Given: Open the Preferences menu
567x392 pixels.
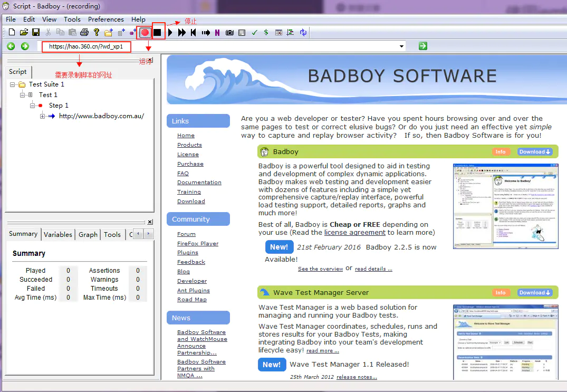Looking at the screenshot, I should tap(105, 19).
